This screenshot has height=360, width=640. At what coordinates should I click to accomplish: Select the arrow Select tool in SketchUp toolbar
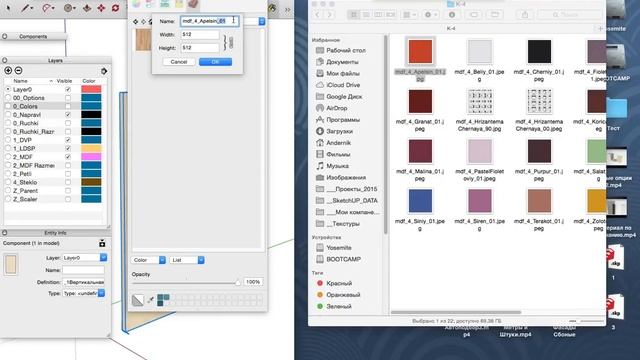(8, 7)
